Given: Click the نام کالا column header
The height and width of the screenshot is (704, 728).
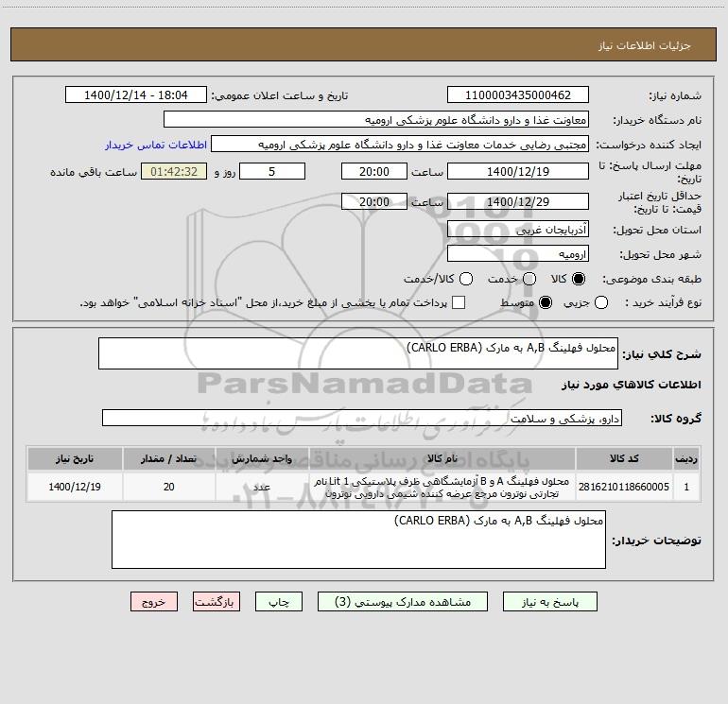Looking at the screenshot, I should (442, 459).
